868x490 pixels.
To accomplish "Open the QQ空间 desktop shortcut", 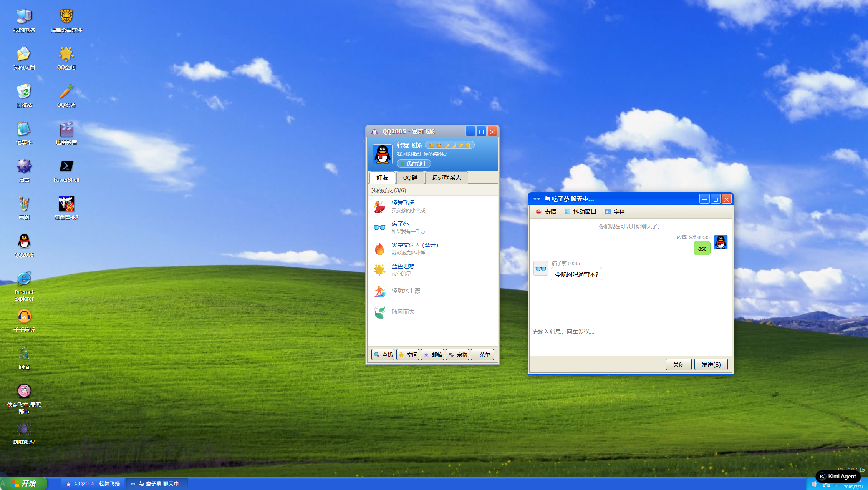I will tap(66, 58).
